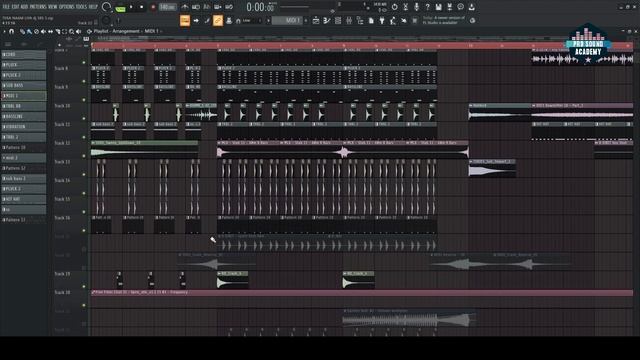This screenshot has height=360, width=640.
Task: Open the OPTIONS menu
Action: click(x=67, y=7)
